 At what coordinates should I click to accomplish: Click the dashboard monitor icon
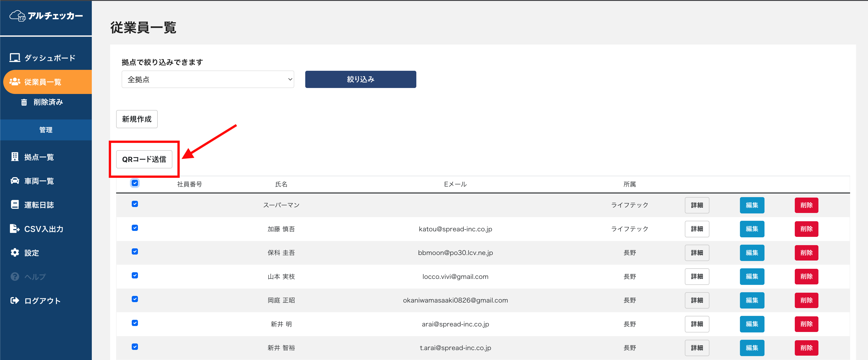tap(15, 58)
